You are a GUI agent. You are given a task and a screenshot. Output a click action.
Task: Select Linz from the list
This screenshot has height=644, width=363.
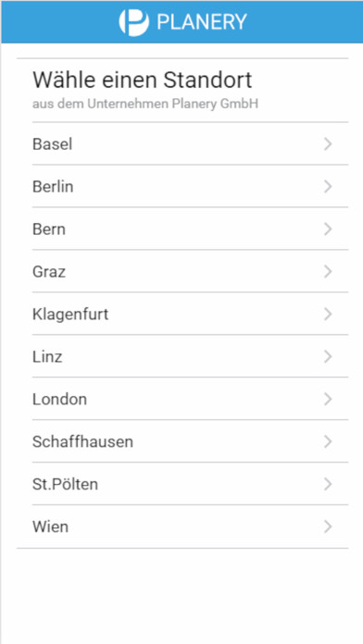191,356
